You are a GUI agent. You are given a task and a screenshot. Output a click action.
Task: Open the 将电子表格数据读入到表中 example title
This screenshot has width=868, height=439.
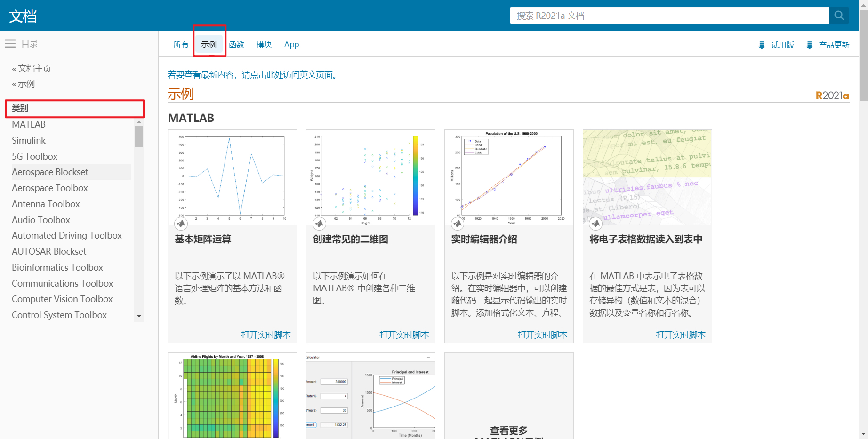(x=646, y=239)
